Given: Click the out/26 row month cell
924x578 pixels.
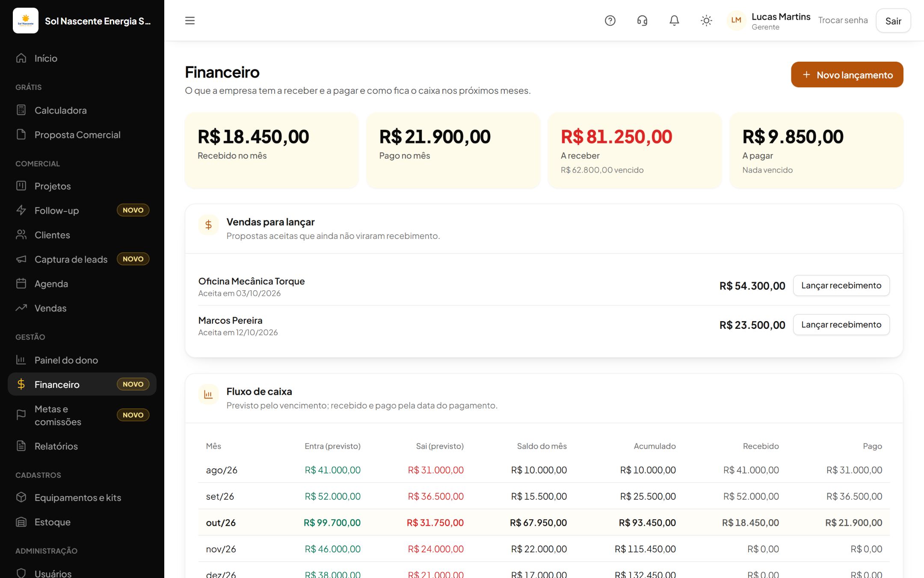Looking at the screenshot, I should (x=221, y=523).
